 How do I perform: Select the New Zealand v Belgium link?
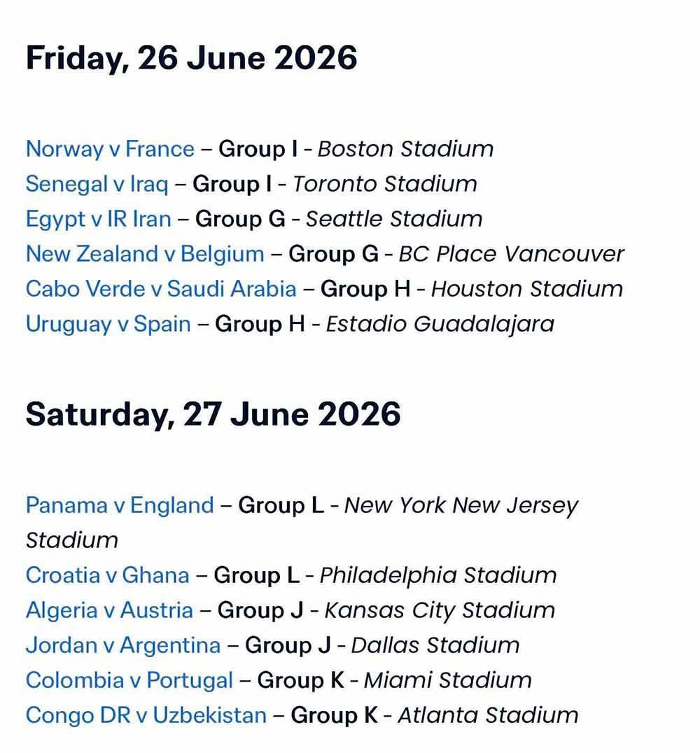(145, 254)
